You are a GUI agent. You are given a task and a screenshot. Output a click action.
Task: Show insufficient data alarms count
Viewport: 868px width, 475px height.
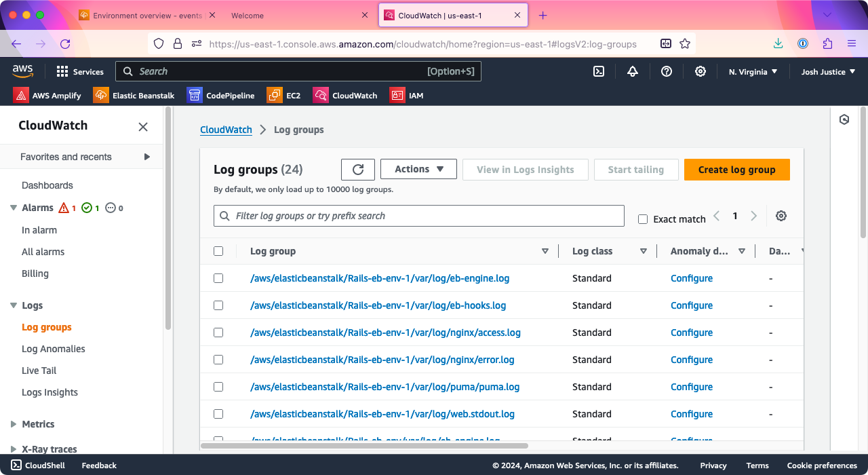[x=115, y=208]
